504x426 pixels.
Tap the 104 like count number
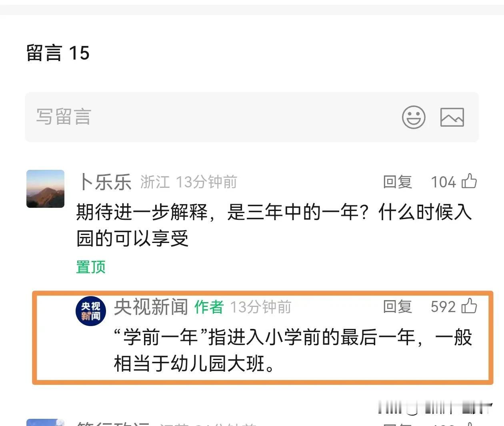point(443,182)
